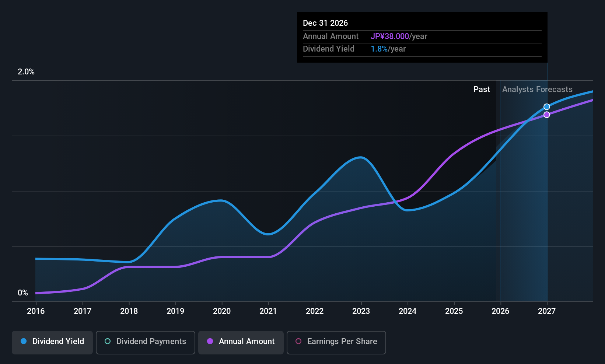Screen dimensions: 605x364
Task: Click the JP¥38.000 annual amount value
Action: [x=390, y=36]
